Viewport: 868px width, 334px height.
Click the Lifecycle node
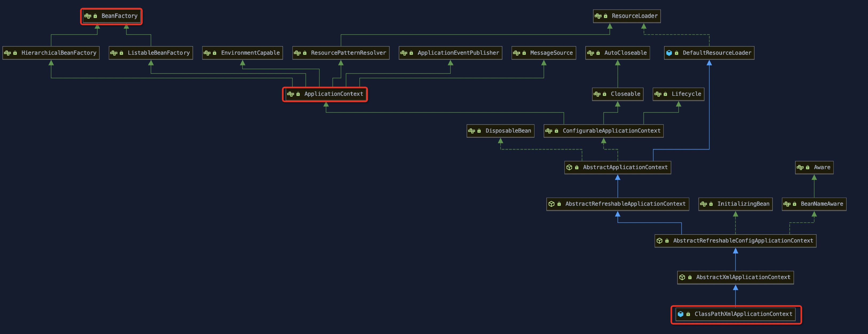(x=679, y=94)
